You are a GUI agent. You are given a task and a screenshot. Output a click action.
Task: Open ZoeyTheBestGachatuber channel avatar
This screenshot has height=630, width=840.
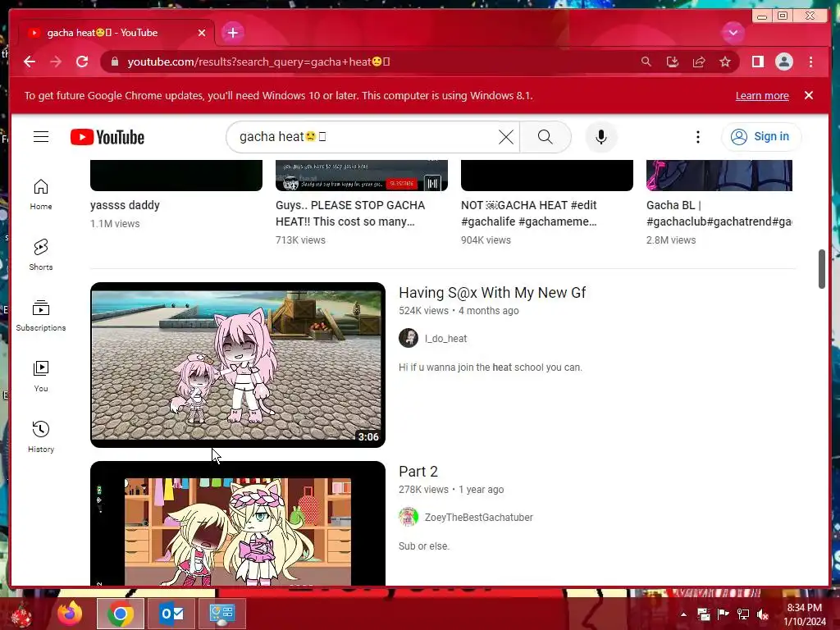click(x=409, y=517)
